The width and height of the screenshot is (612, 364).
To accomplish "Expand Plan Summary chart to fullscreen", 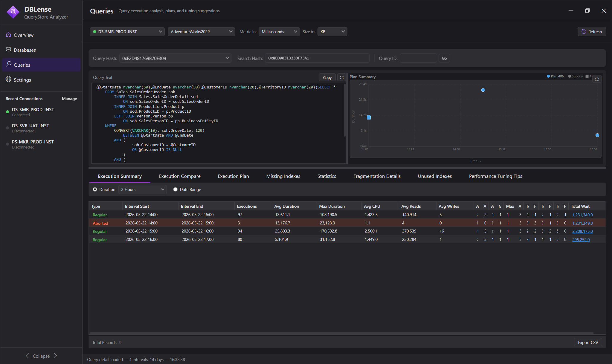I will click(x=597, y=79).
